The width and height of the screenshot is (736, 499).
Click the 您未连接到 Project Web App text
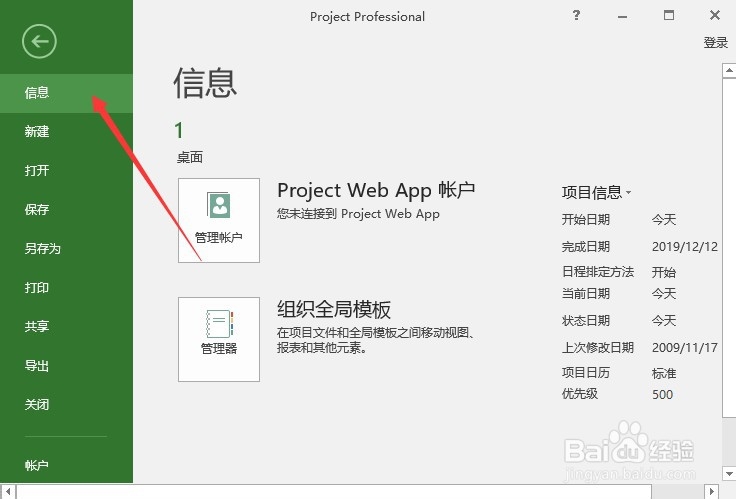(x=358, y=214)
